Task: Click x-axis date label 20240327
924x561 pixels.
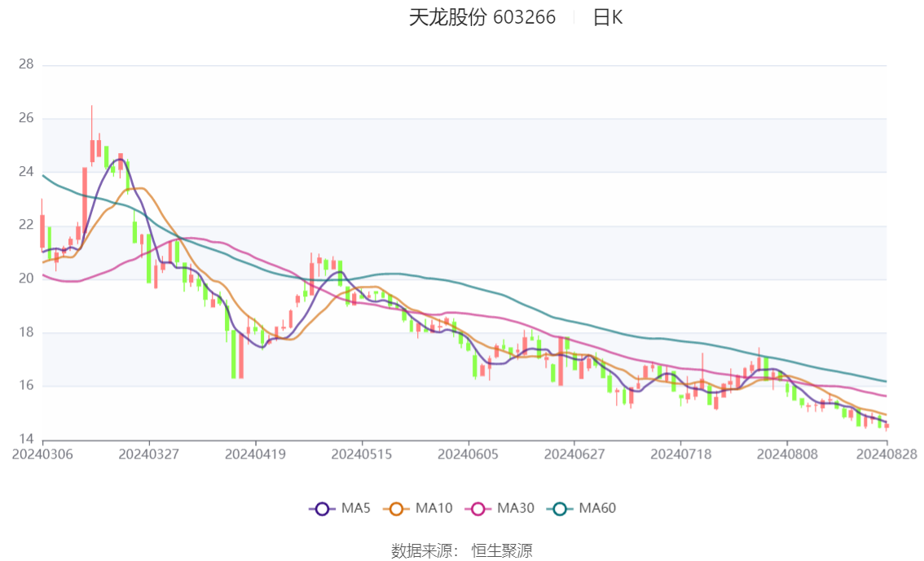Action: click(148, 454)
